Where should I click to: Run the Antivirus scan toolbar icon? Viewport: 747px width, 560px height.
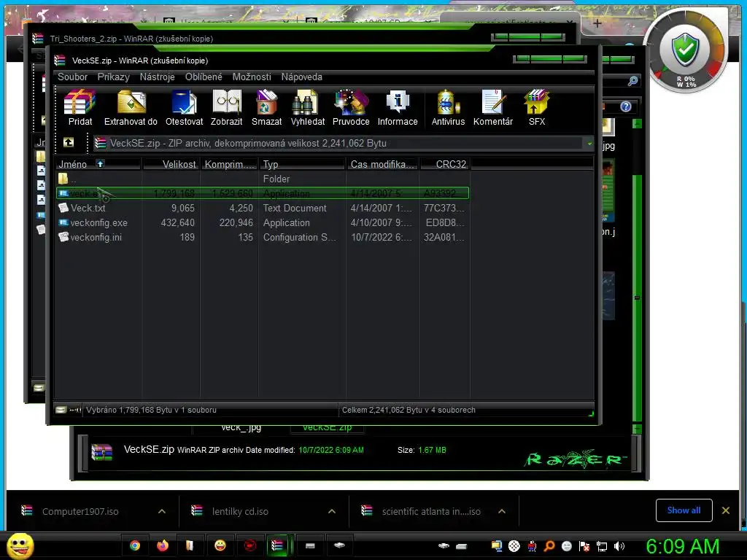click(x=448, y=108)
